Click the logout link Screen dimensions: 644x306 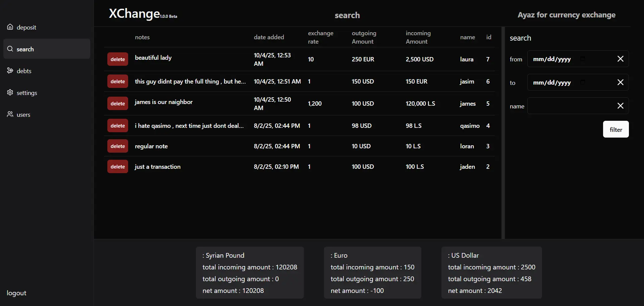pyautogui.click(x=16, y=293)
